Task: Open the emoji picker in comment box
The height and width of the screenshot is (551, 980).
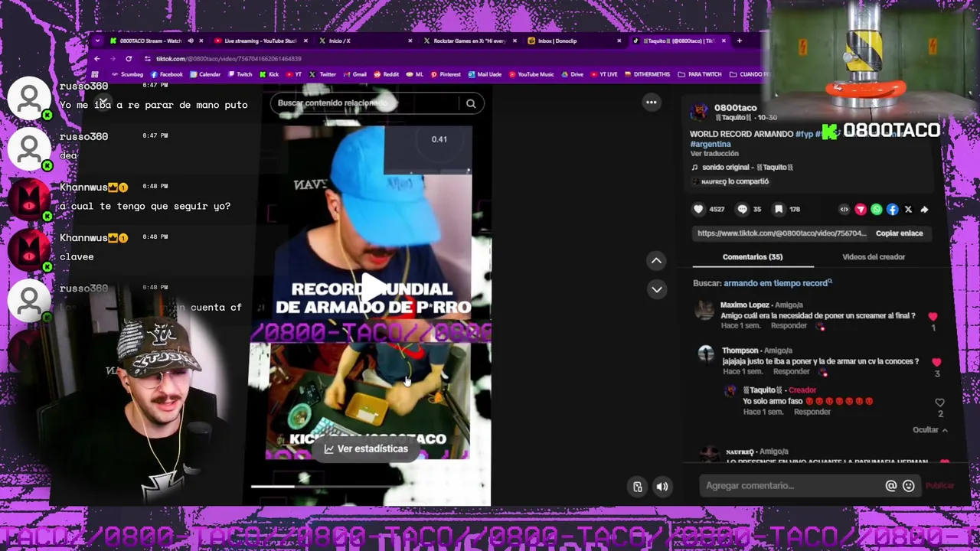Action: click(909, 485)
